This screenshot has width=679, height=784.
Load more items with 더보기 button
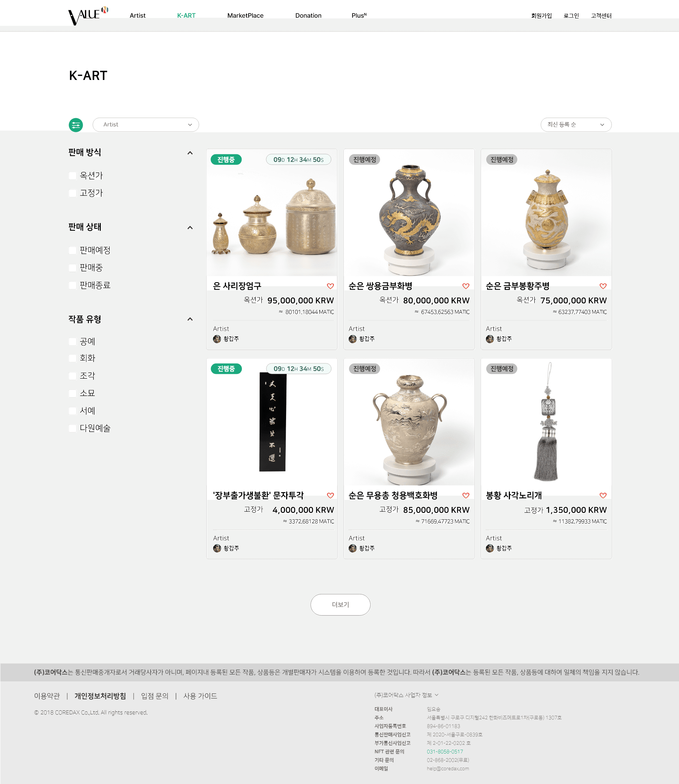coord(340,605)
